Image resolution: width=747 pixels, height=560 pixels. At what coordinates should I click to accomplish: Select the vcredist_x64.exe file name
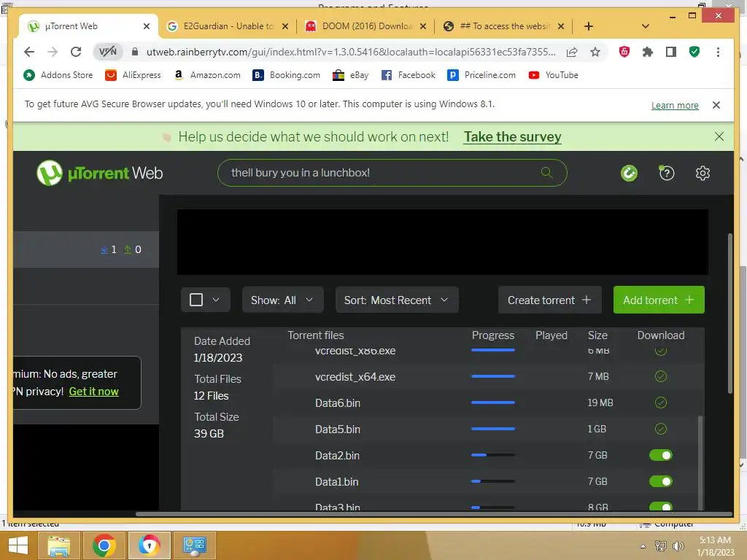pos(355,377)
